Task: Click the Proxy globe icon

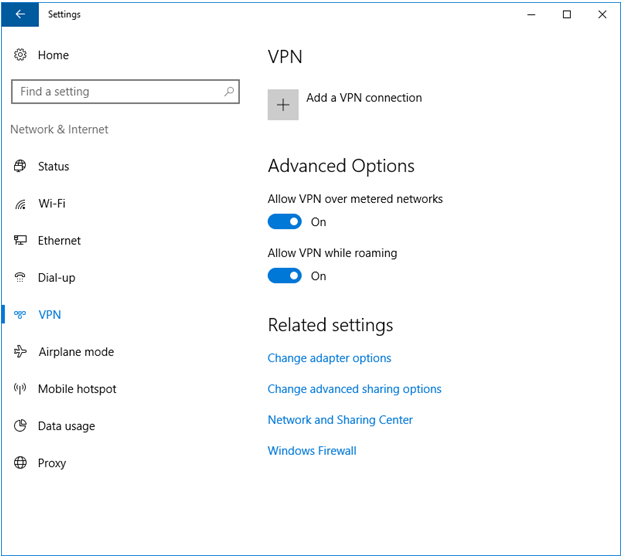Action: [x=20, y=463]
